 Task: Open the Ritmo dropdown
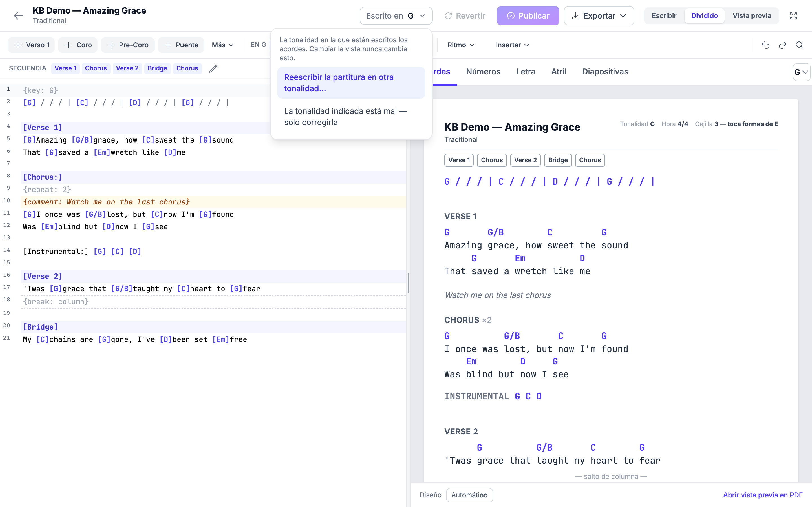coord(461,45)
